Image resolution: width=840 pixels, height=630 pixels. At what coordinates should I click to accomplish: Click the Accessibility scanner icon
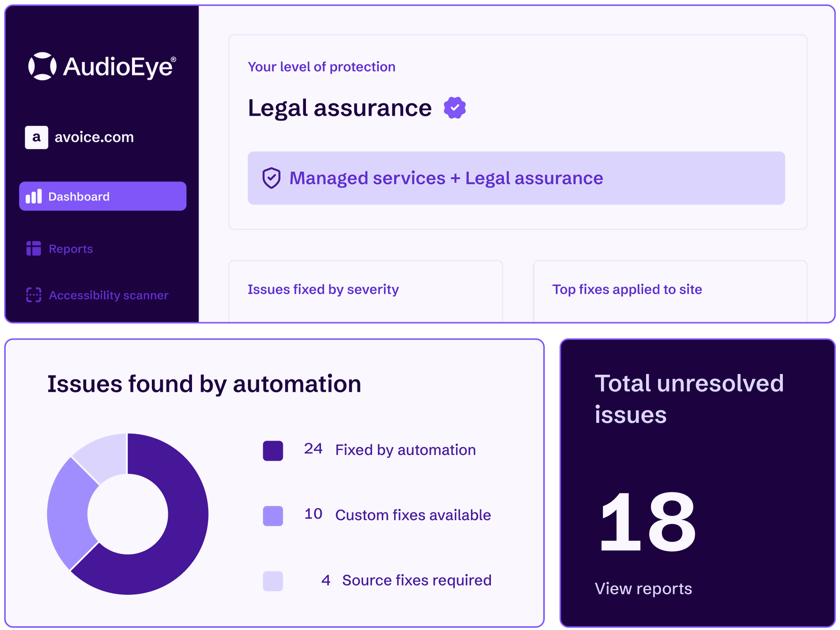coord(33,295)
